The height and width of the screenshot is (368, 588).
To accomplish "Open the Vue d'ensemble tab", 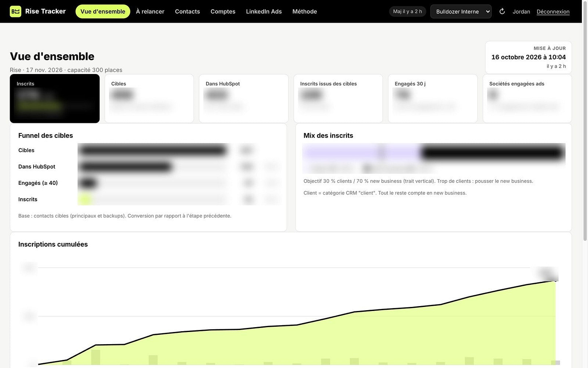I will point(103,11).
